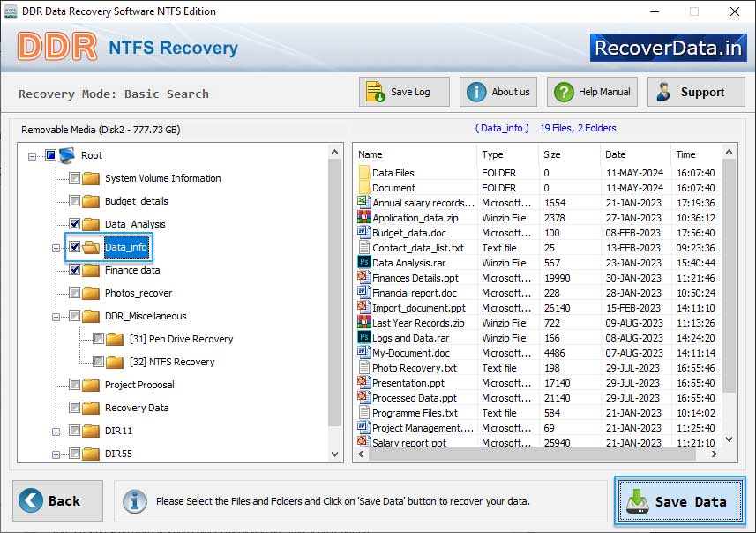
Task: Check the Photos_recover folder checkbox
Action: (74, 293)
